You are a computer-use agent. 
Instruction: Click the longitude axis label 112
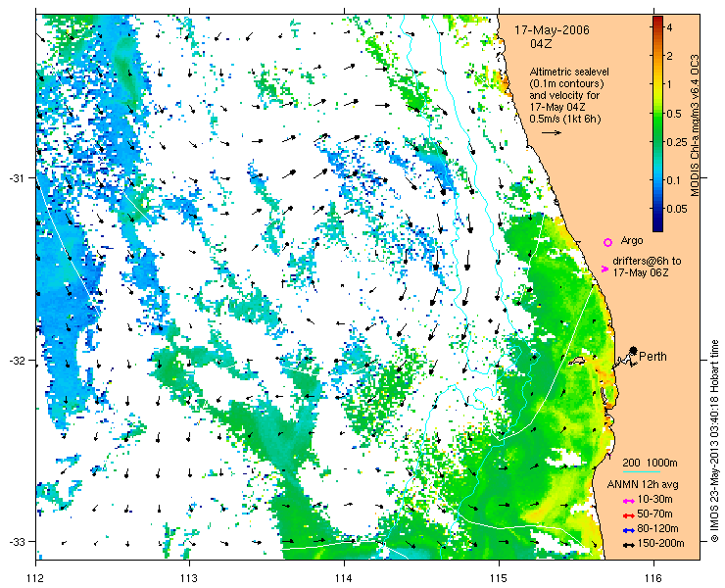(x=36, y=578)
